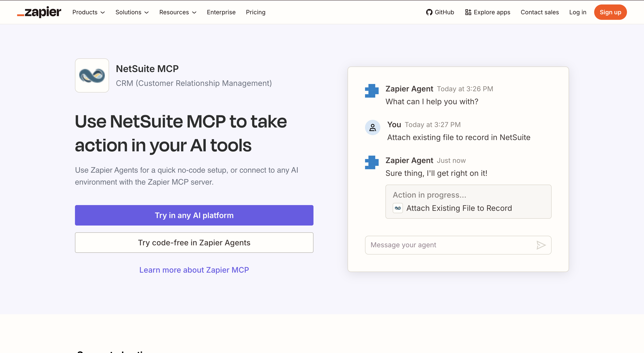
Task: Click the Explore apps grid icon
Action: (468, 12)
